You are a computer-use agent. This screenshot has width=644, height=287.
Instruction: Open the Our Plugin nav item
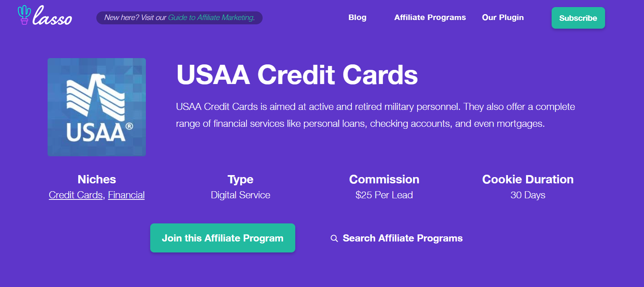[502, 18]
